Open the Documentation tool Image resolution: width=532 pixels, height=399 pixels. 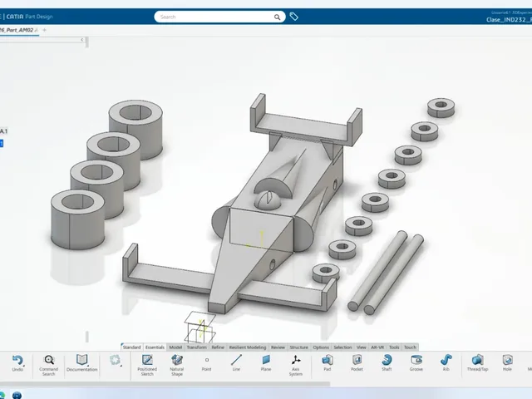click(81, 363)
